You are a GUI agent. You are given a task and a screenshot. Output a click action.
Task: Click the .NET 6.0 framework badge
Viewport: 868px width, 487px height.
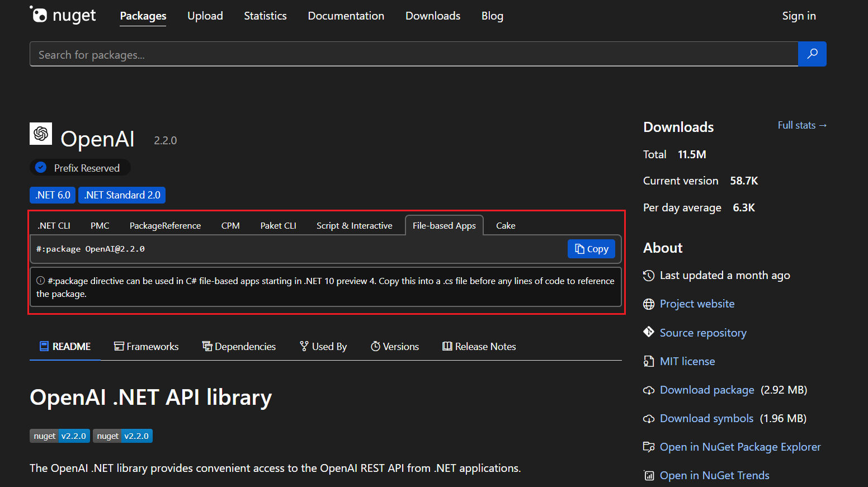53,195
